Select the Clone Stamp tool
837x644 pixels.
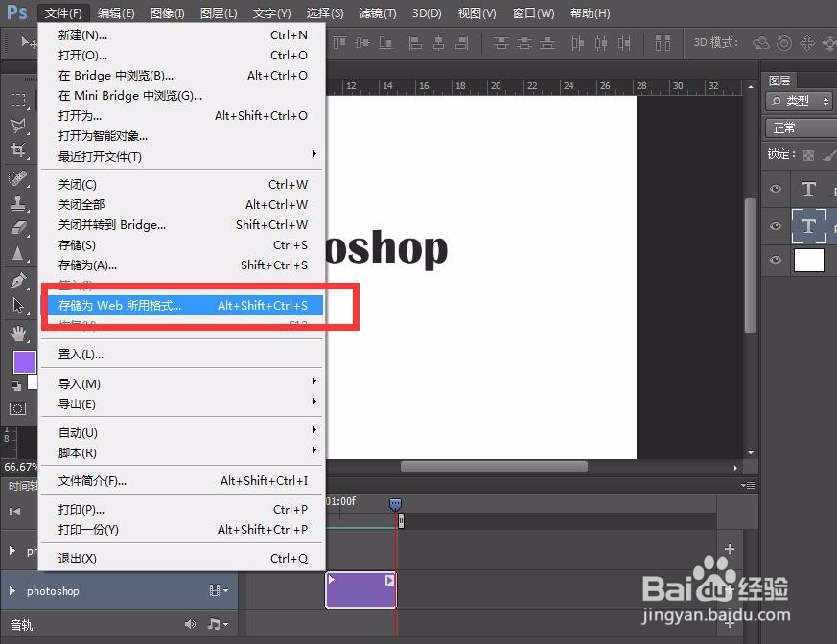(x=18, y=203)
